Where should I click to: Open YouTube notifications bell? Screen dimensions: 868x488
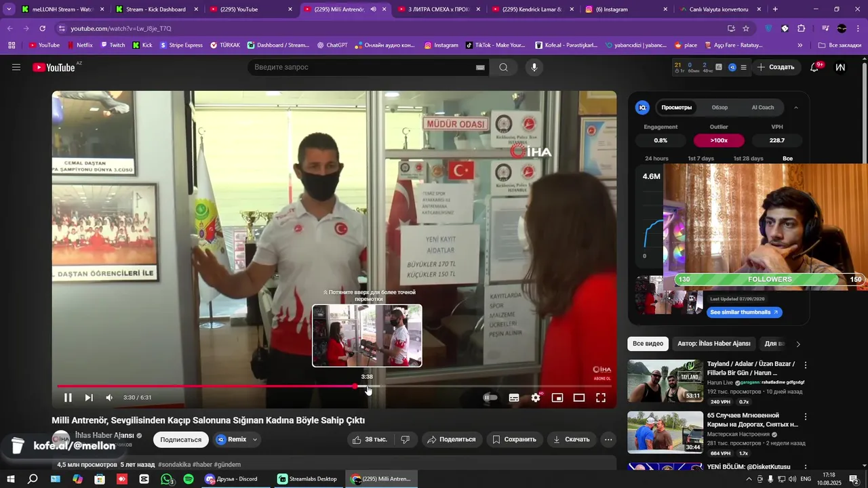814,67
